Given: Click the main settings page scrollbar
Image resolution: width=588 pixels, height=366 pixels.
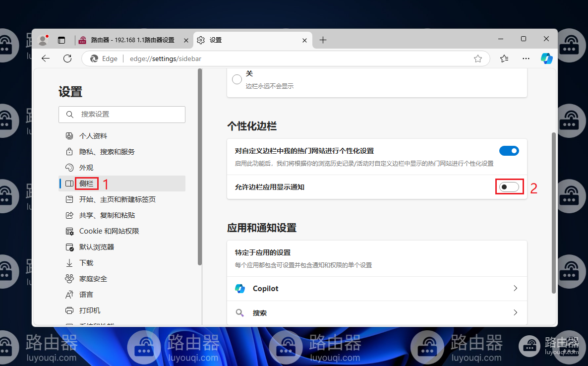Looking at the screenshot, I should point(553,213).
